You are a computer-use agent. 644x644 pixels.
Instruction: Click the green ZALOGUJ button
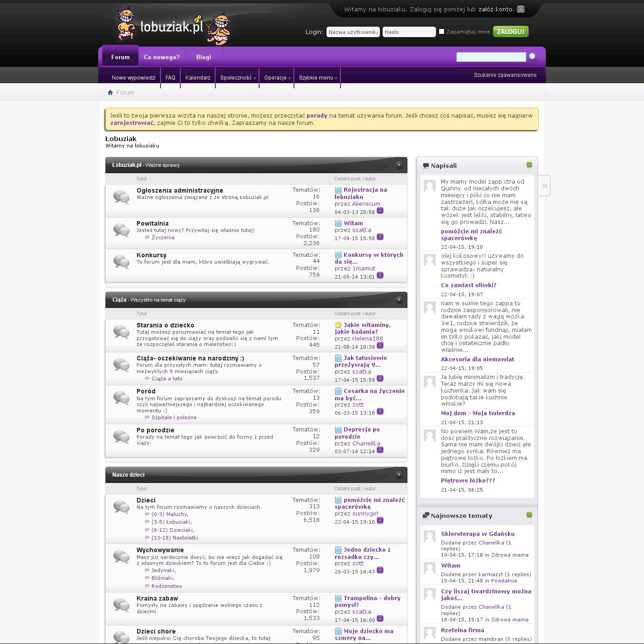click(511, 32)
